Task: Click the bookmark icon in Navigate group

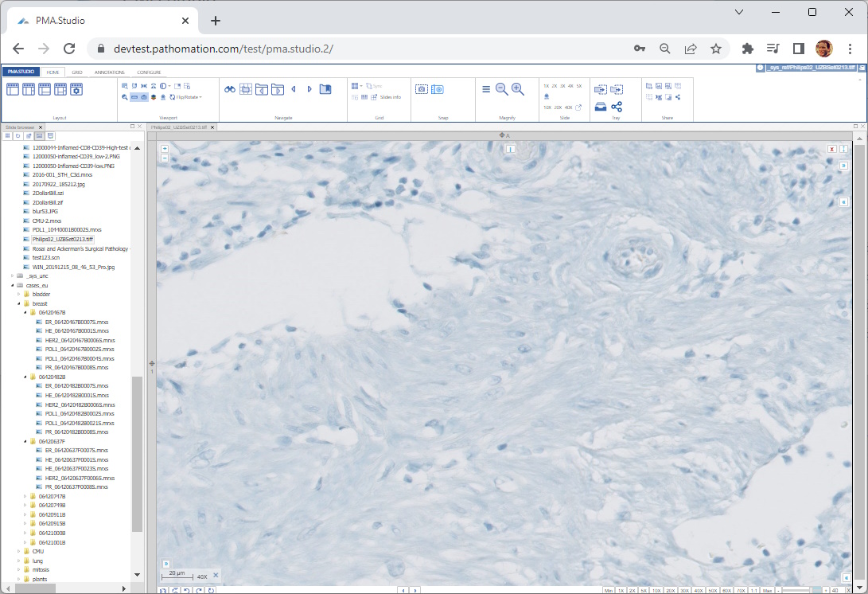Action: [325, 89]
